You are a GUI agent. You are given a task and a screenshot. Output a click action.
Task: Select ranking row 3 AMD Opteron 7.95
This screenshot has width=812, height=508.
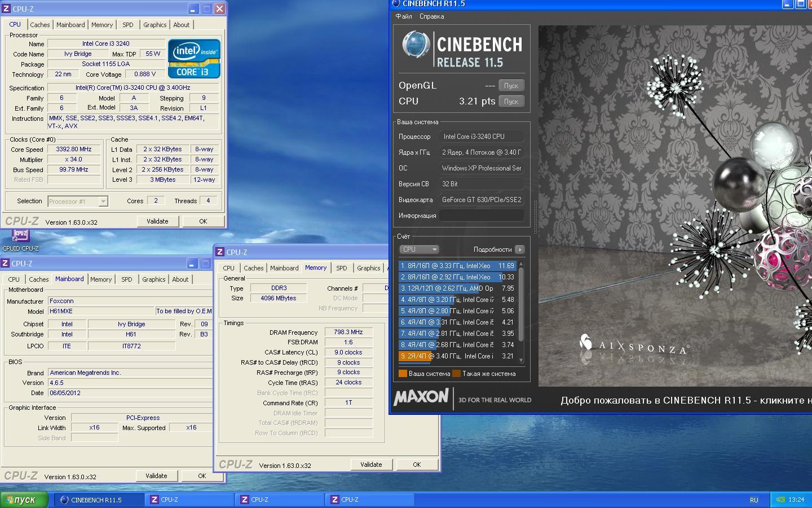(x=457, y=288)
